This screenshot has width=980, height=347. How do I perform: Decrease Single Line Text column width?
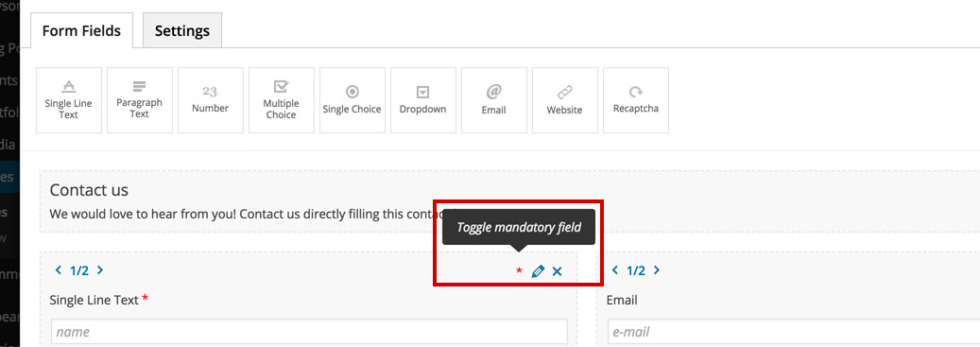tap(59, 270)
